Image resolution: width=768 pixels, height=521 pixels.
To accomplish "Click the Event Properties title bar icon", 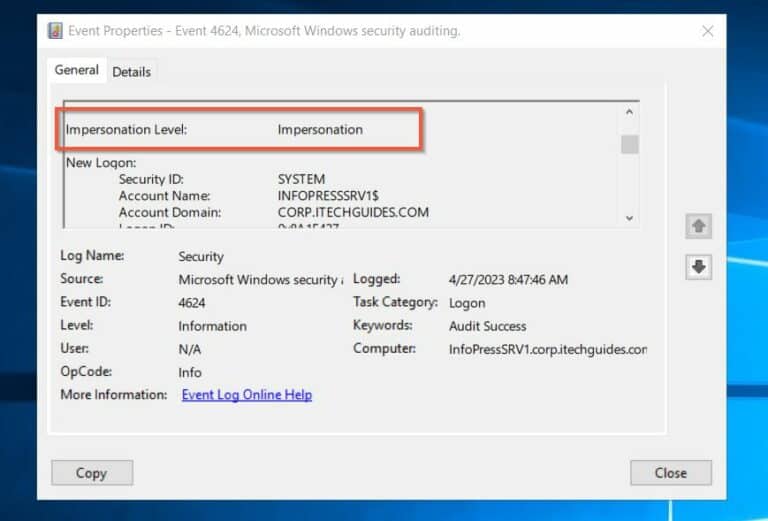I will (55, 31).
